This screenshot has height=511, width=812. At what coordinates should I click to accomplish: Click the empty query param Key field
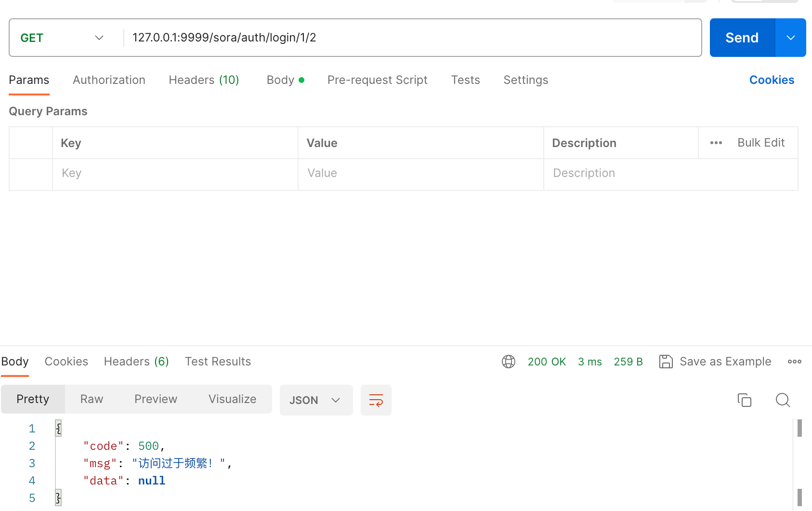pyautogui.click(x=175, y=174)
